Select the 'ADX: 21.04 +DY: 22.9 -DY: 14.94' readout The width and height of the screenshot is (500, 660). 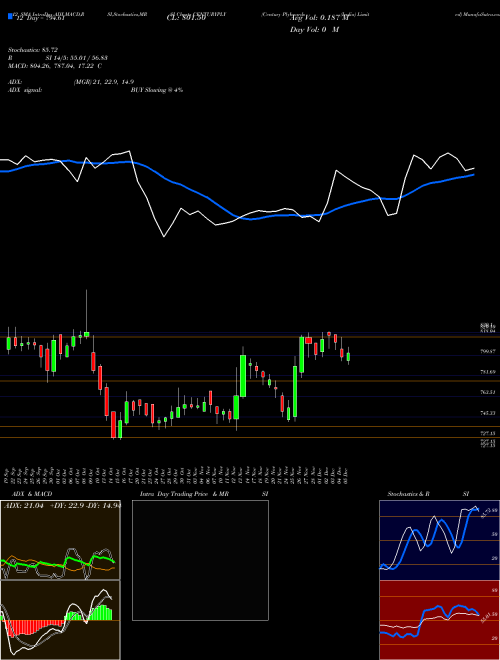pyautogui.click(x=62, y=506)
